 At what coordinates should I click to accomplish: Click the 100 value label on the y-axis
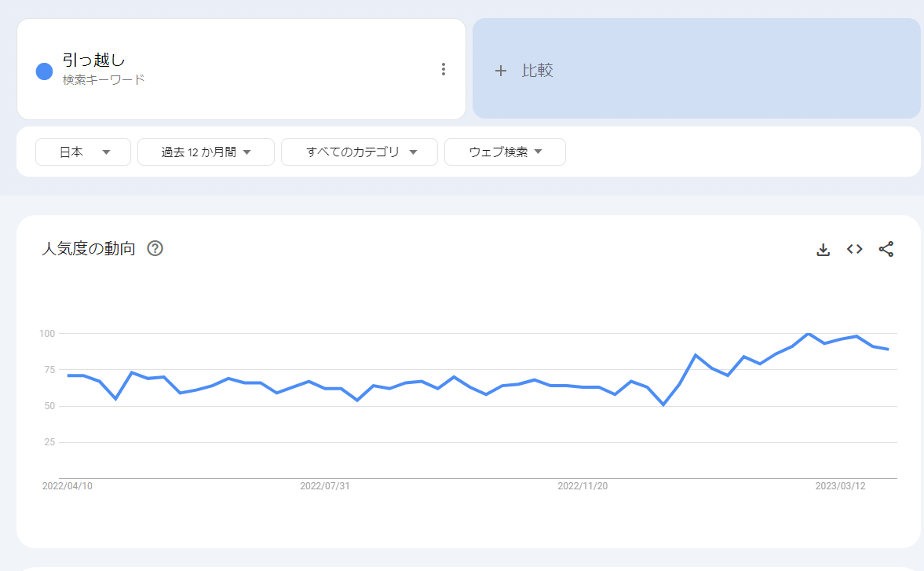47,334
